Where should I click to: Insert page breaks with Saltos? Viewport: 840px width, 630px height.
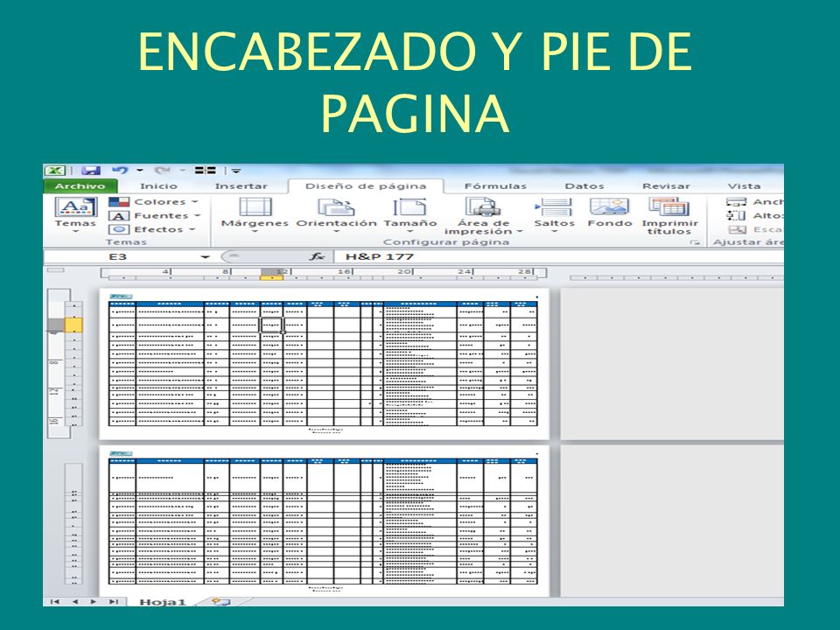(554, 215)
